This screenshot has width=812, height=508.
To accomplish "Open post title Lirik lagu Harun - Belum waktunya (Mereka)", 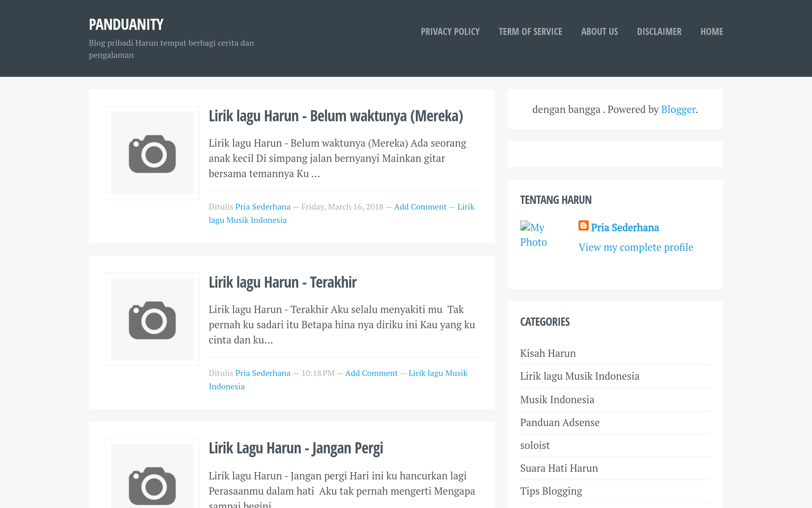I will [336, 116].
